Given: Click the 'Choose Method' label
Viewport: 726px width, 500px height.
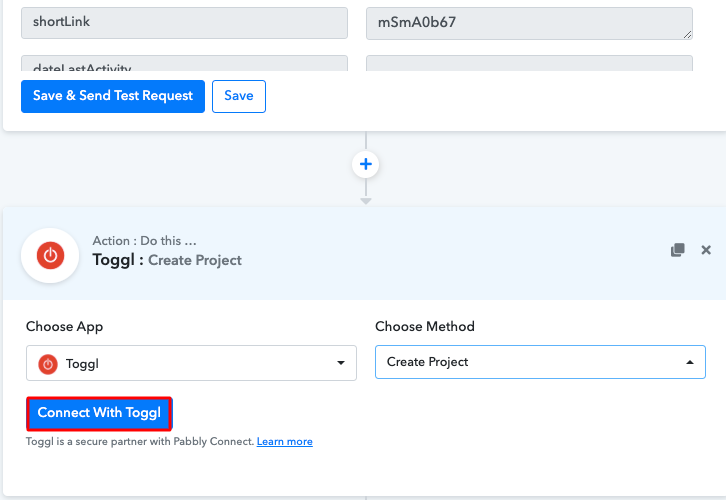Looking at the screenshot, I should (425, 326).
